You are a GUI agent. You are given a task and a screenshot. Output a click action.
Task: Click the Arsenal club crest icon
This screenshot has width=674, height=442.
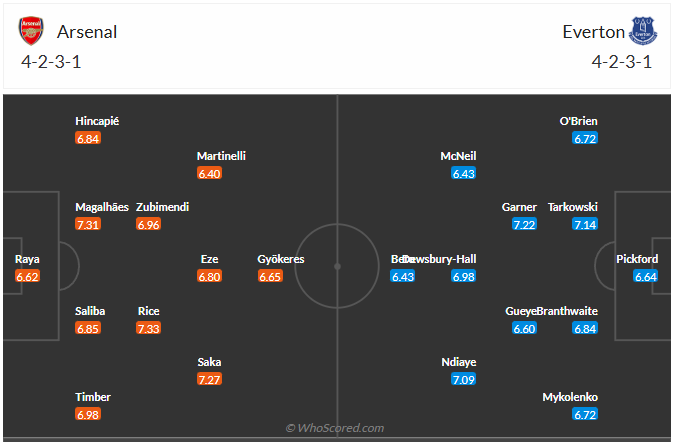(32, 31)
